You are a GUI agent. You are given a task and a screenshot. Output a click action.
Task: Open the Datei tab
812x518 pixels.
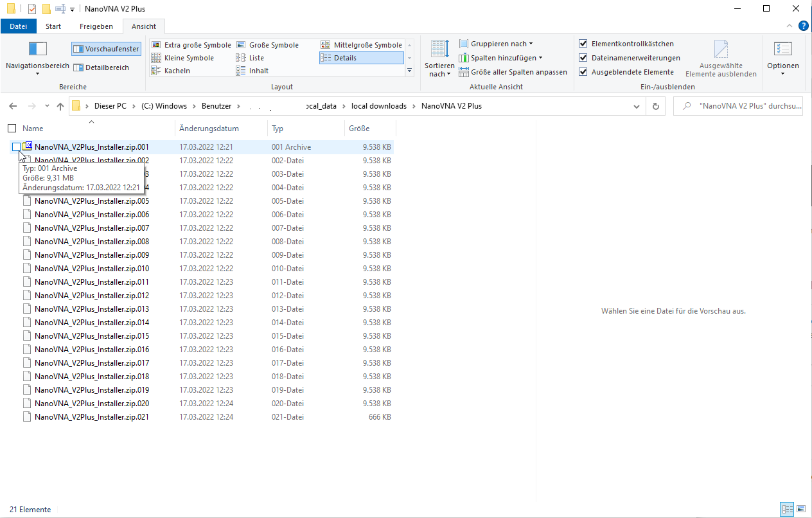click(x=19, y=26)
